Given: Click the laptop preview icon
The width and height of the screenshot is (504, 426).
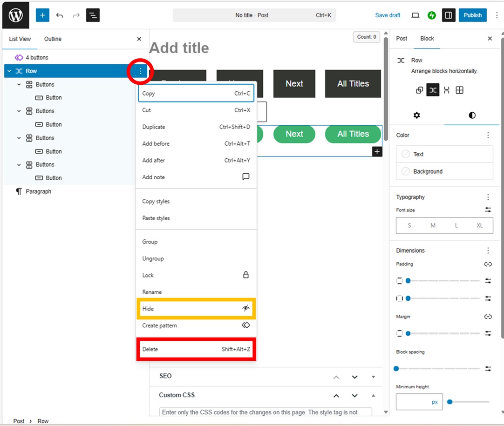Looking at the screenshot, I should 415,15.
